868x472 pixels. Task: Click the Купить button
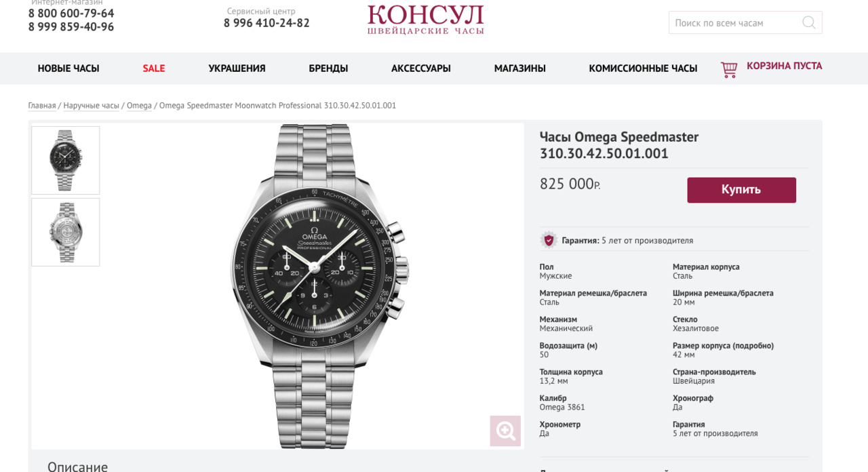pos(741,190)
